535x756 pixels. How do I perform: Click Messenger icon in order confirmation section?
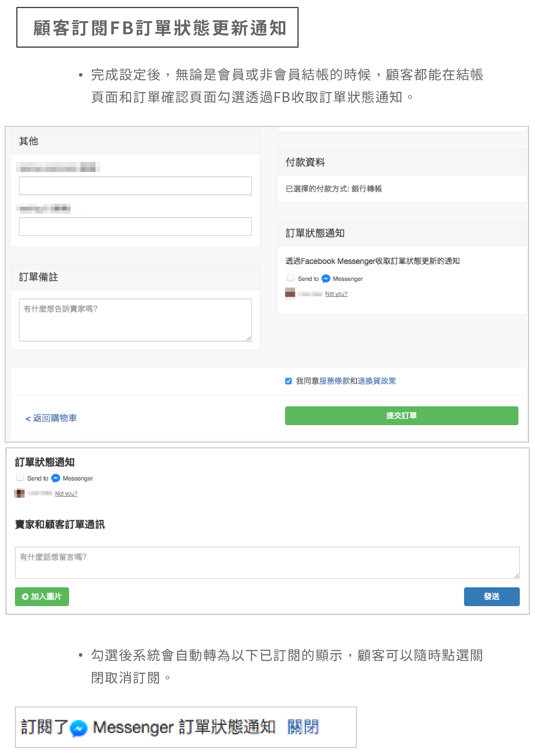(56, 478)
